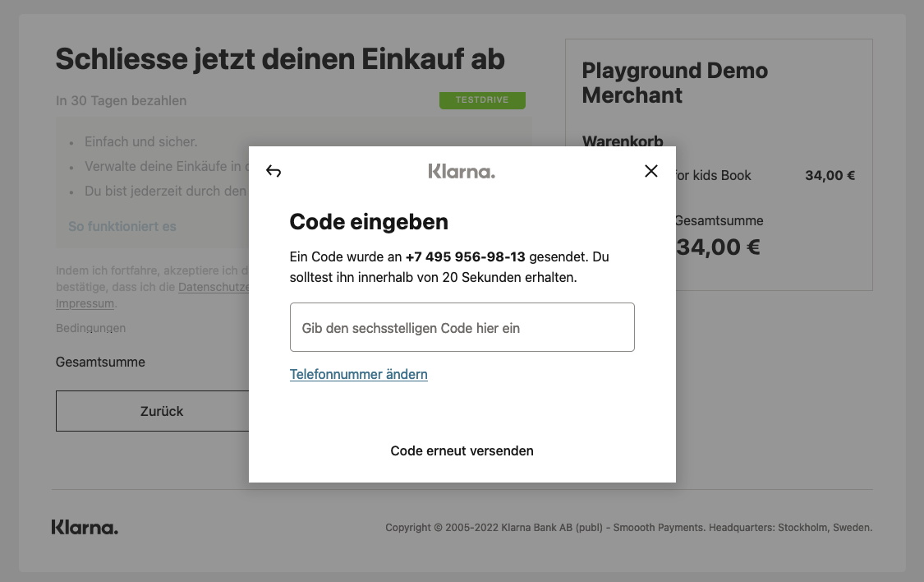Click the 'Bedingungen' text
Image resolution: width=924 pixels, height=582 pixels.
90,329
